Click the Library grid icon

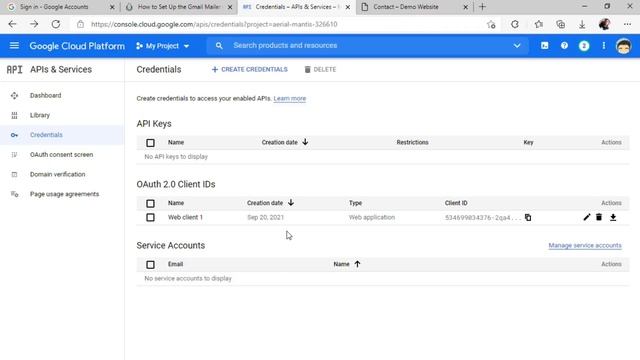(x=14, y=115)
